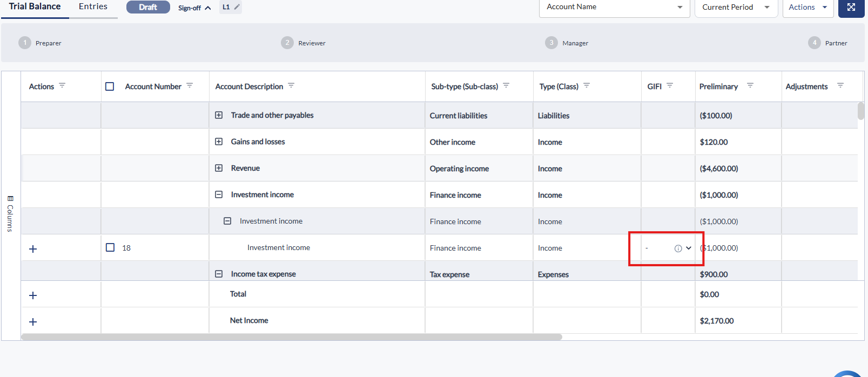Open the Actions menu button
Screen dimensions: 868x377
pyautogui.click(x=808, y=8)
